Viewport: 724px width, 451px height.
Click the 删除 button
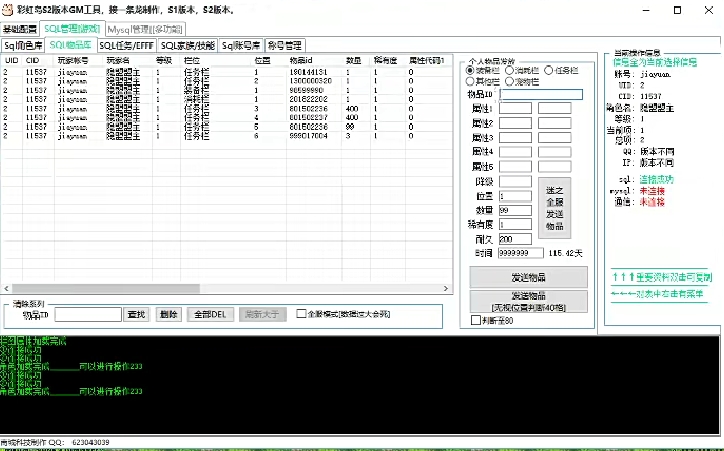point(169,314)
